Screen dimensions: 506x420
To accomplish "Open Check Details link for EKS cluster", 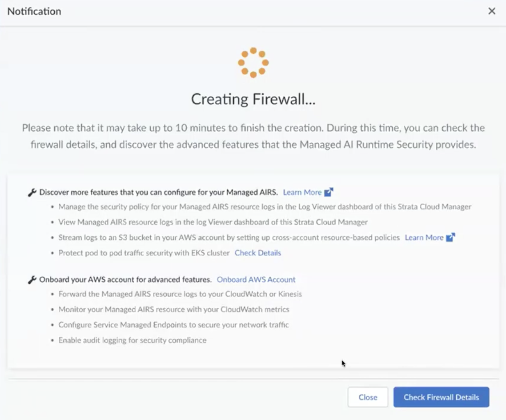I will [258, 253].
